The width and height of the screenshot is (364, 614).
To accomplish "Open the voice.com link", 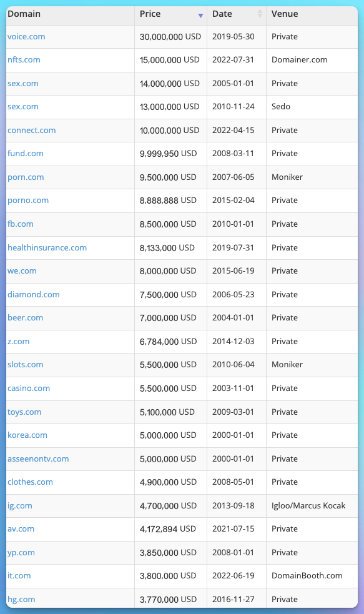I will coord(26,36).
